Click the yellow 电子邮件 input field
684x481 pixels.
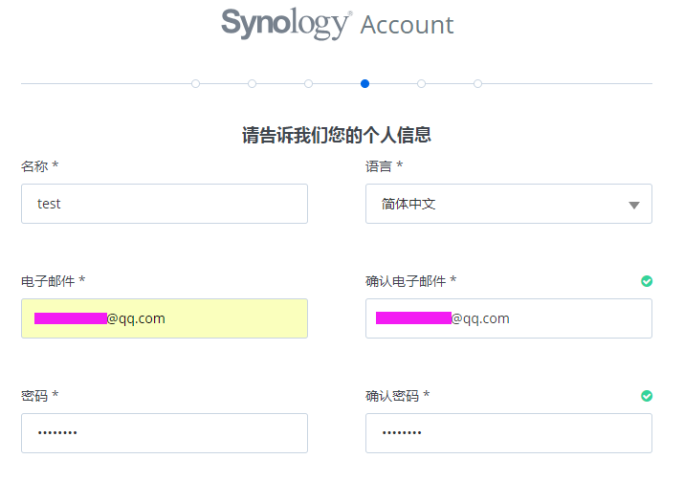click(164, 319)
